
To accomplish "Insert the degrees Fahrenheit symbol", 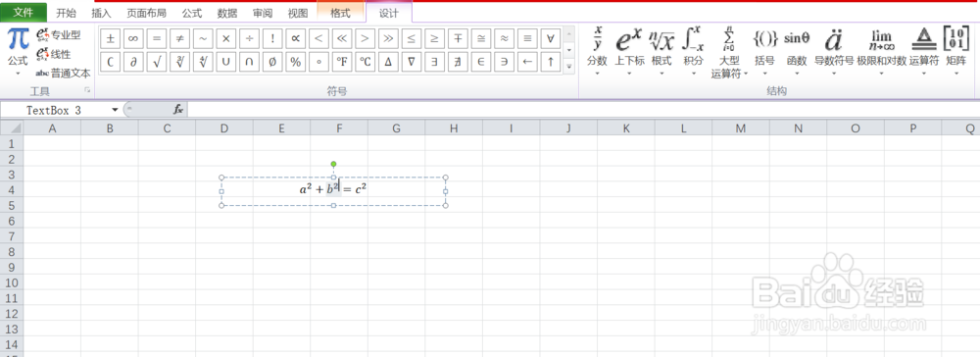I will point(342,62).
